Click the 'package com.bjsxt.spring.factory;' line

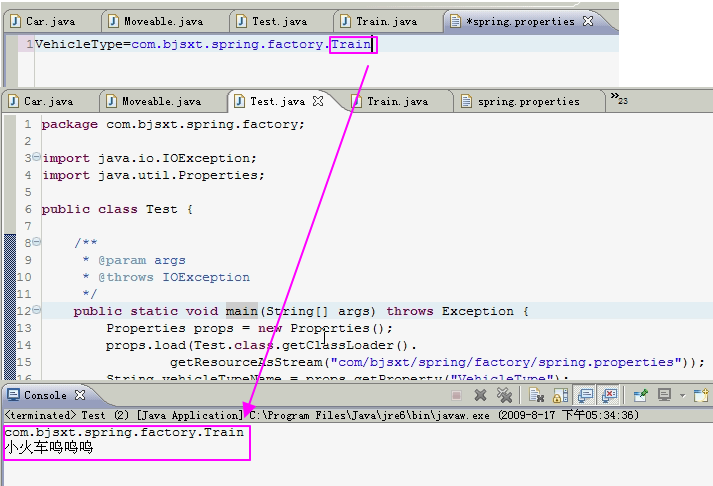(173, 124)
